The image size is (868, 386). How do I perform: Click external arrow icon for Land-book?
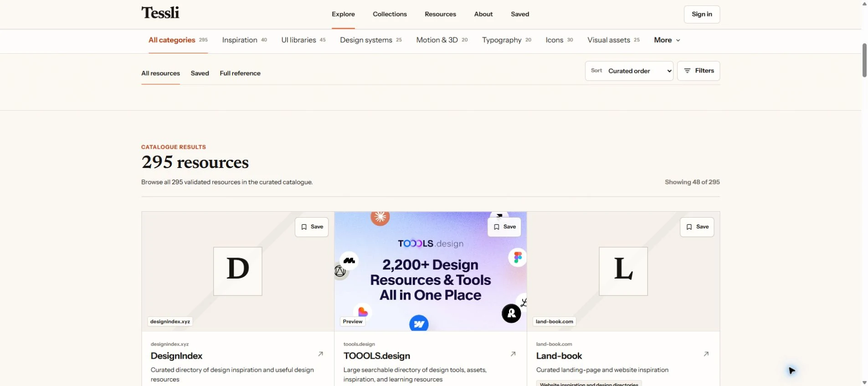pyautogui.click(x=706, y=354)
